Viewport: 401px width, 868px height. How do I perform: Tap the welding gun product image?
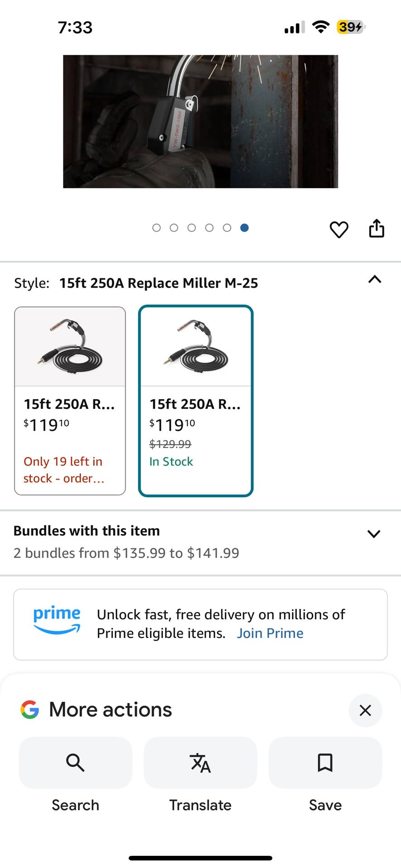click(x=200, y=122)
